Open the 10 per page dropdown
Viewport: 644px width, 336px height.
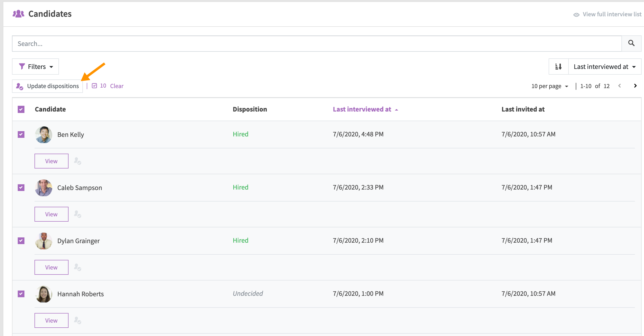(550, 86)
